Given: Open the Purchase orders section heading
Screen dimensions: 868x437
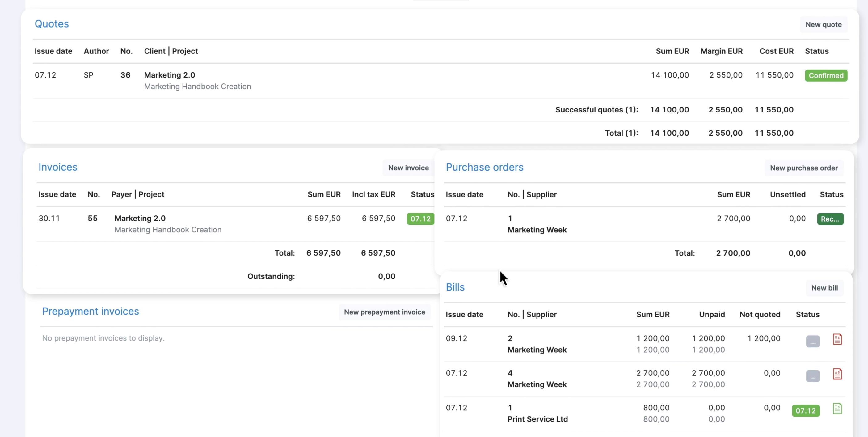Looking at the screenshot, I should click(x=485, y=167).
